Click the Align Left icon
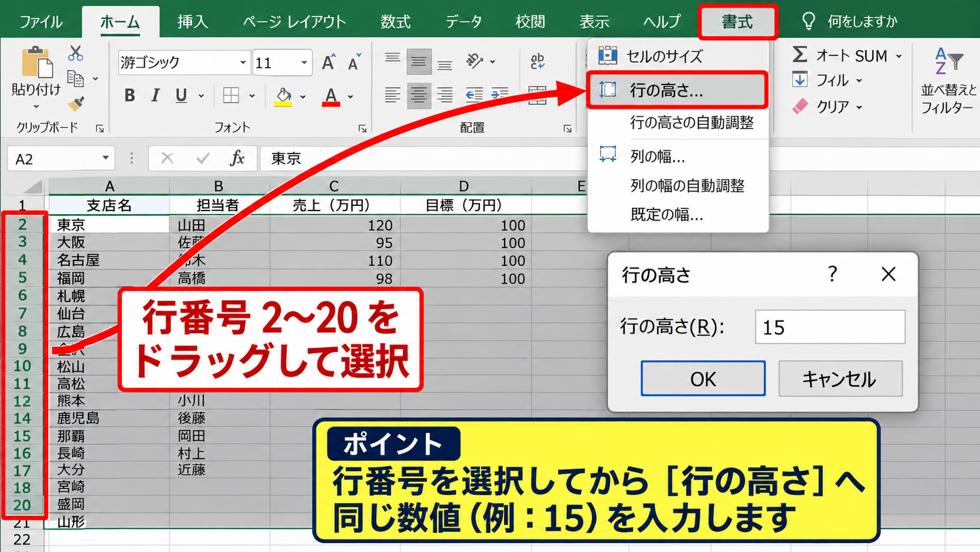980x552 pixels. pos(393,95)
